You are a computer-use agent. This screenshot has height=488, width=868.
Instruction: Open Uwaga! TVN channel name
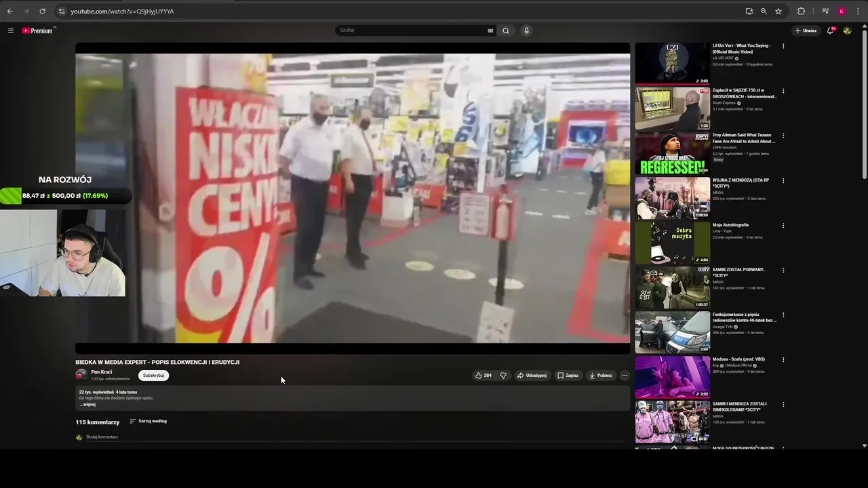coord(723,327)
